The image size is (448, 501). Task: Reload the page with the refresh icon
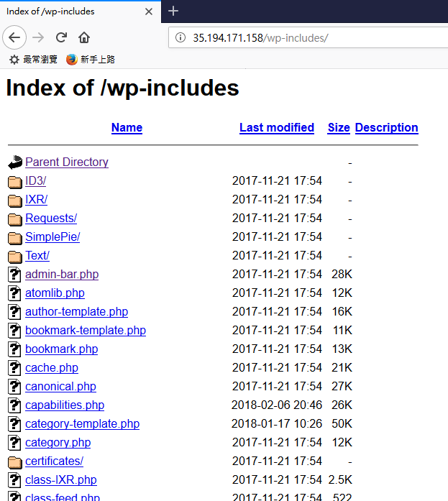(61, 37)
